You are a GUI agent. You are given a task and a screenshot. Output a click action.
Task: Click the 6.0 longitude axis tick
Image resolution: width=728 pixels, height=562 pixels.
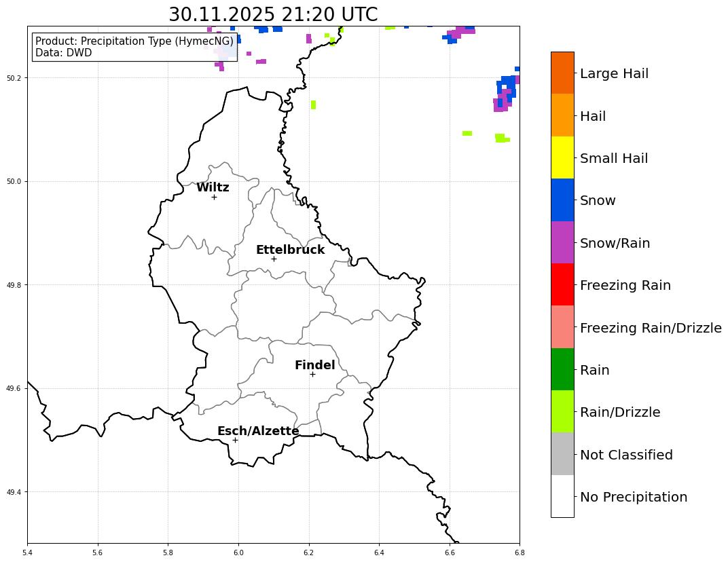pyautogui.click(x=238, y=552)
